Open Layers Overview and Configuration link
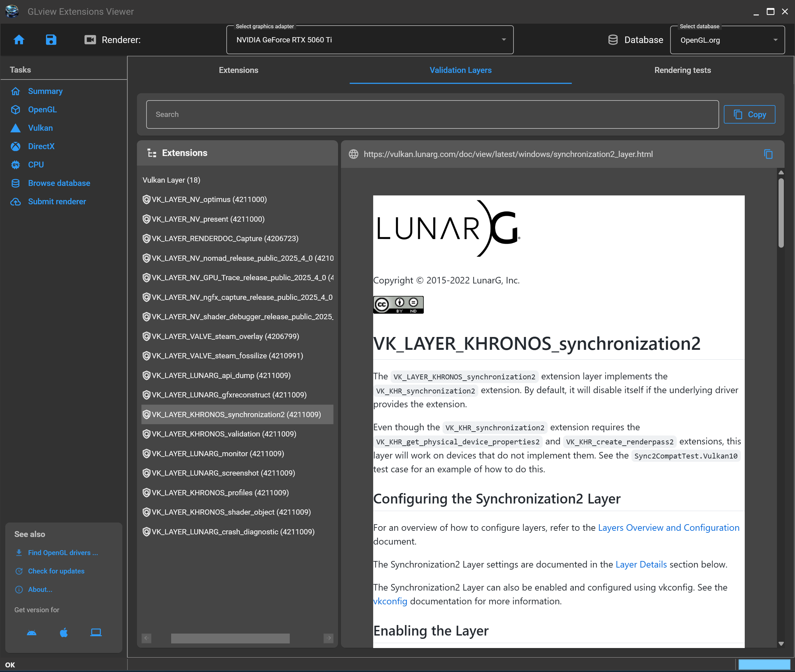 coord(668,527)
